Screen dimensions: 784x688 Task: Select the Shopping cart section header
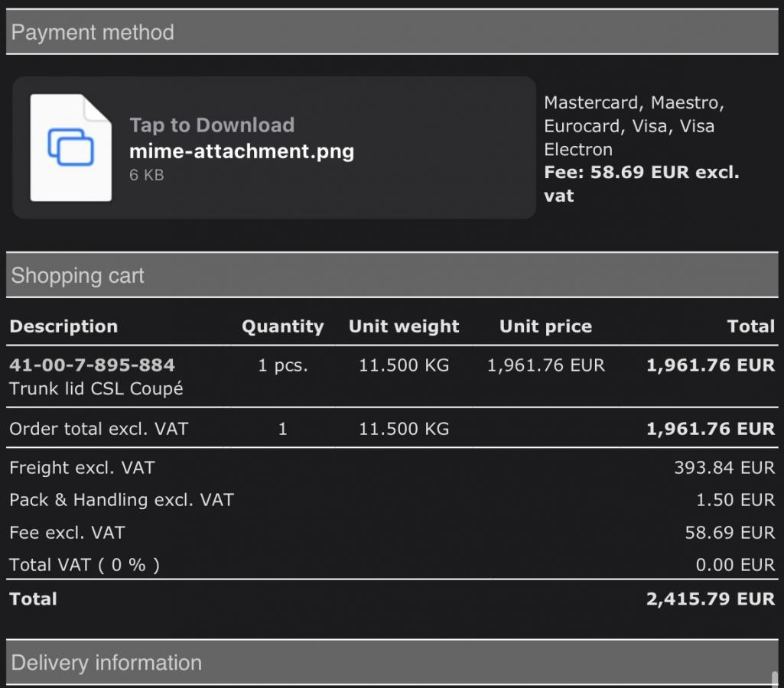(77, 276)
